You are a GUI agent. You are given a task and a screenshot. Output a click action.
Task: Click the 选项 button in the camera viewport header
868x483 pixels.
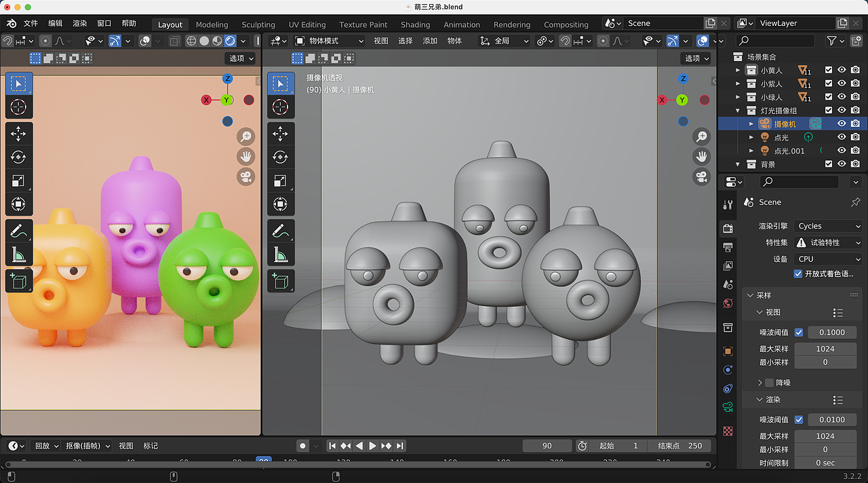696,58
